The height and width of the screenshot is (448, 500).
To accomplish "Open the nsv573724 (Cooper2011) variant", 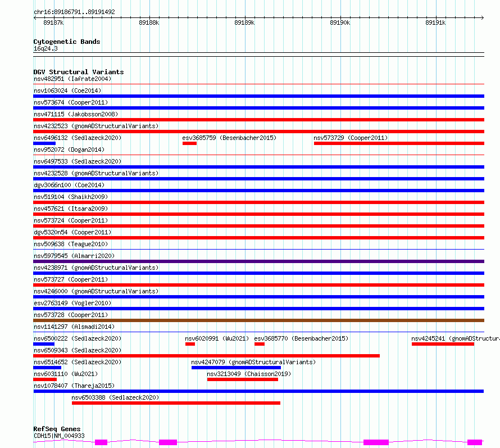I will pyautogui.click(x=71, y=220).
